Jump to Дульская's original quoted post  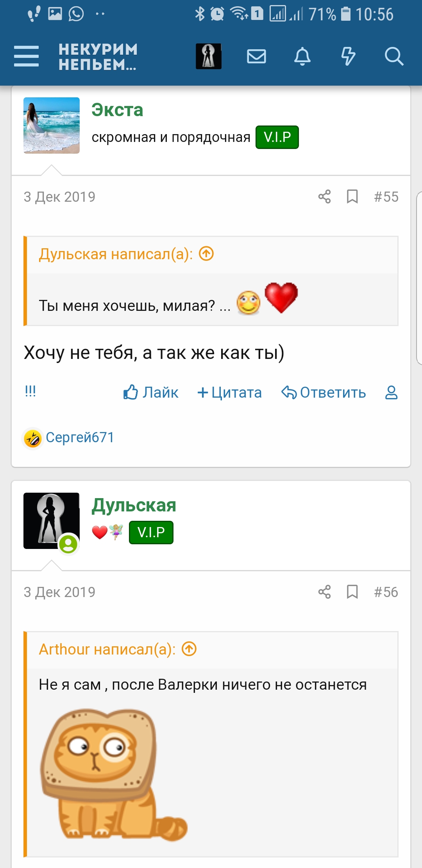(206, 254)
